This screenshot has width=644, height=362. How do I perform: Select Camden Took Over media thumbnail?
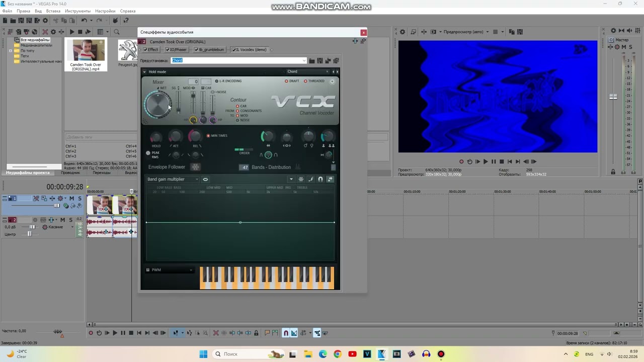point(86,55)
